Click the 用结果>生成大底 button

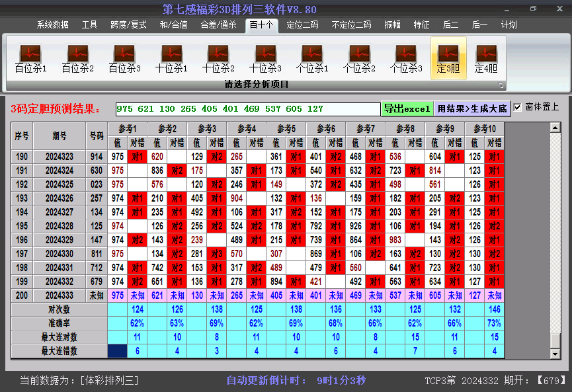point(472,108)
